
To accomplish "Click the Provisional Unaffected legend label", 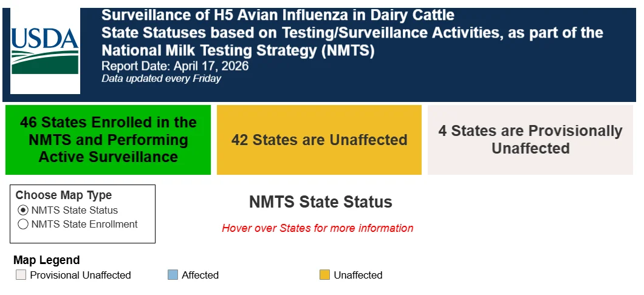I will (80, 276).
